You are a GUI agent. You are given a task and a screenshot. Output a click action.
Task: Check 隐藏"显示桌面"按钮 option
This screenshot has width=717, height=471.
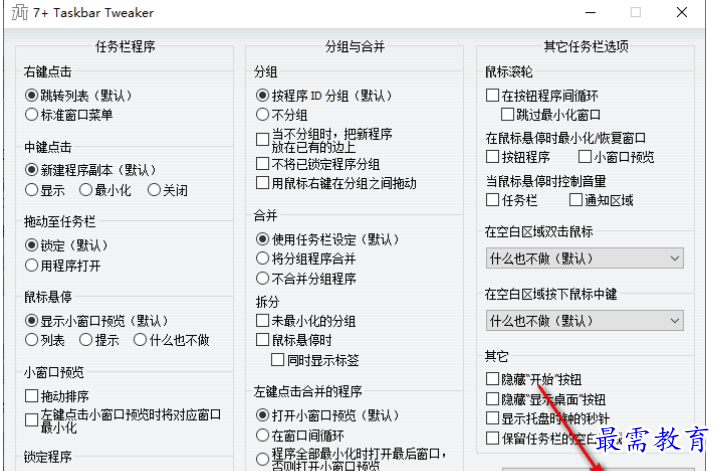(x=492, y=399)
